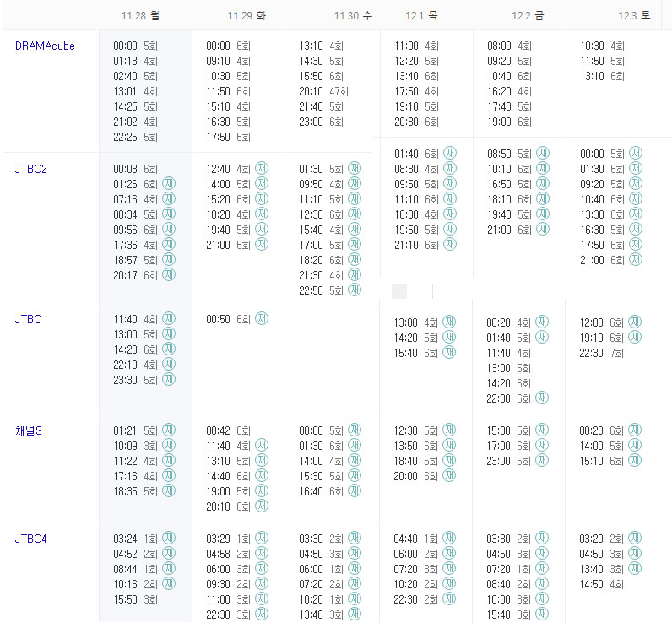This screenshot has width=672, height=628.
Task: Select DRAMAcube 11.28 entry 22:25 5회
Action: tap(135, 137)
